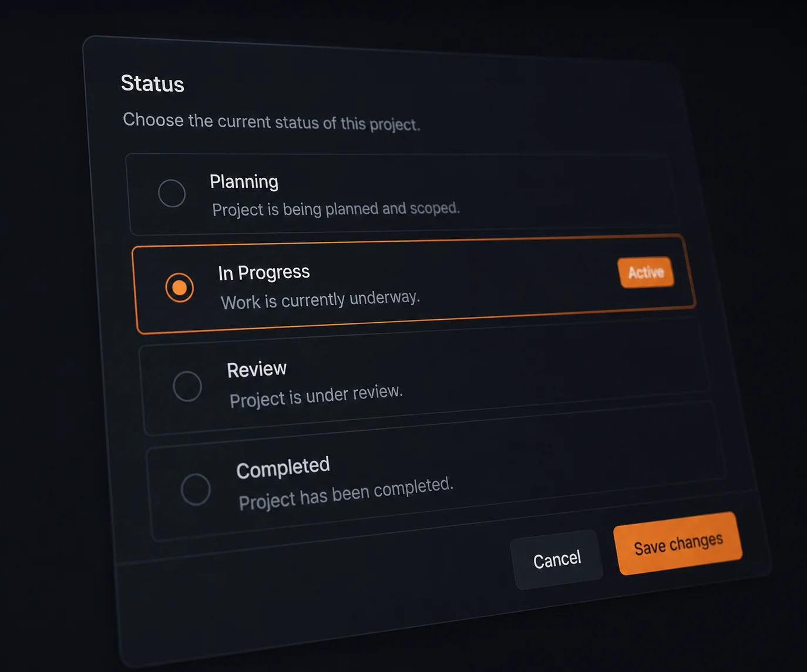Click the Review option title
Image resolution: width=807 pixels, height=672 pixels.
pyautogui.click(x=257, y=369)
